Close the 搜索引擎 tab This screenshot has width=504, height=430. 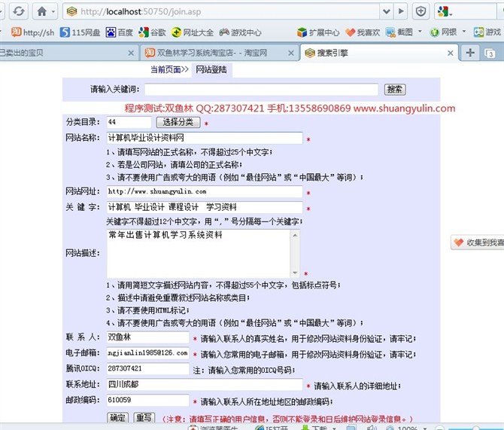click(451, 53)
